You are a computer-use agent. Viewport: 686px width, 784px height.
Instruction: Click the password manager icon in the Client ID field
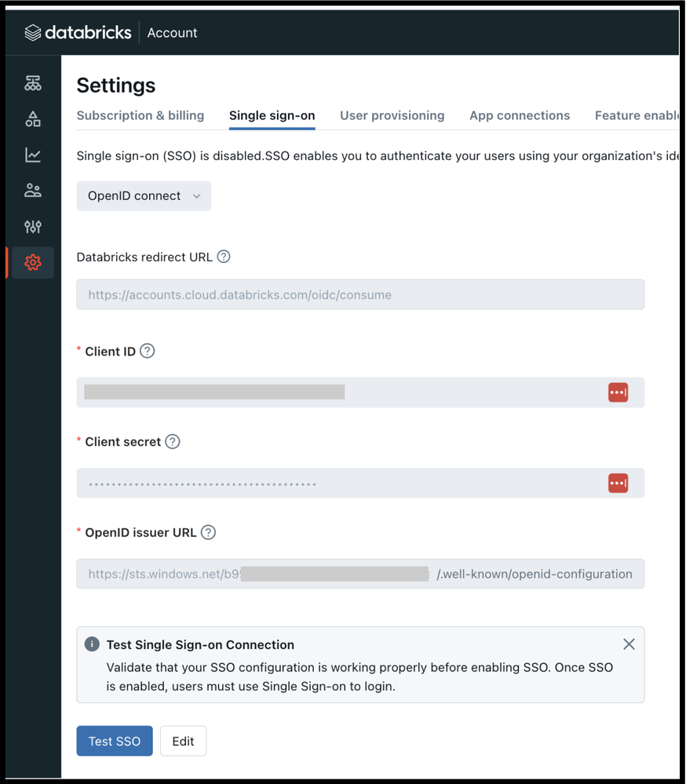pyautogui.click(x=618, y=392)
